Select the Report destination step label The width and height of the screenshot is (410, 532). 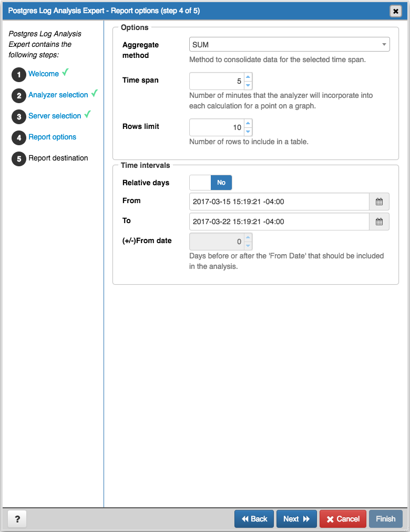[x=58, y=158]
